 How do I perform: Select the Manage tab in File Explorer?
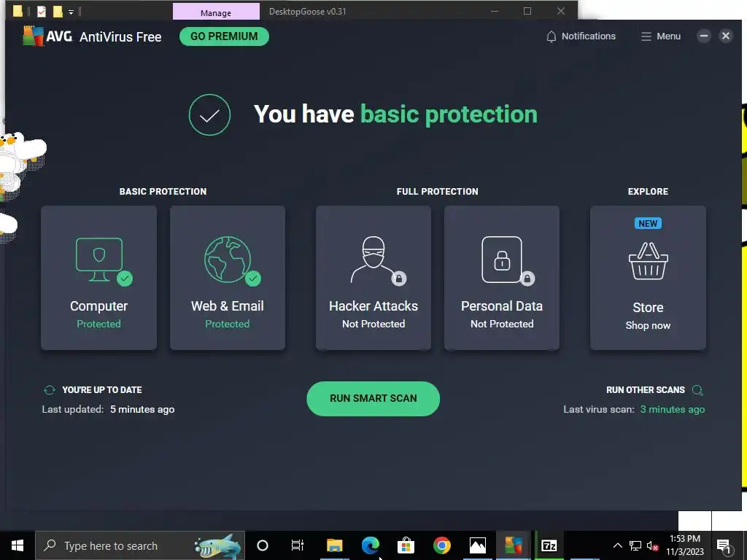(216, 12)
